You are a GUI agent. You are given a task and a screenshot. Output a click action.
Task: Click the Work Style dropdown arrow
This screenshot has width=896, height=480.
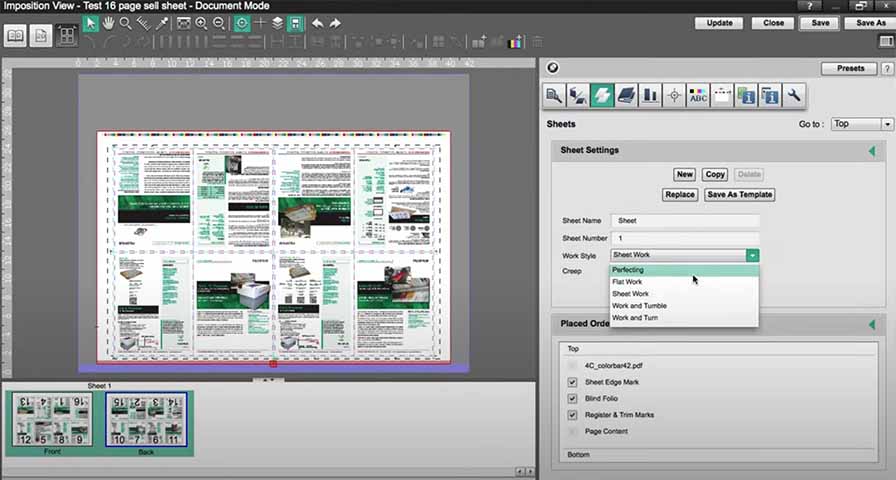753,255
